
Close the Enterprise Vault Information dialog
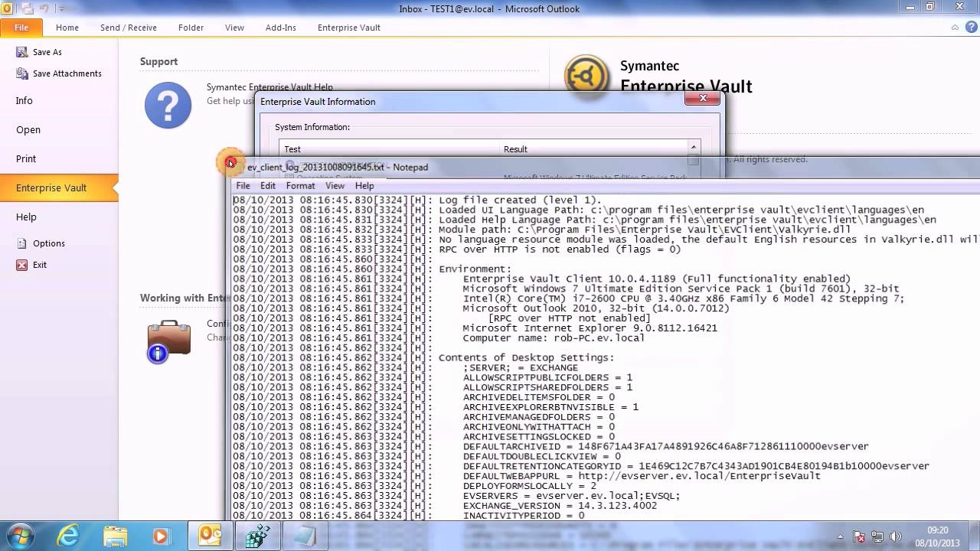[x=702, y=98]
